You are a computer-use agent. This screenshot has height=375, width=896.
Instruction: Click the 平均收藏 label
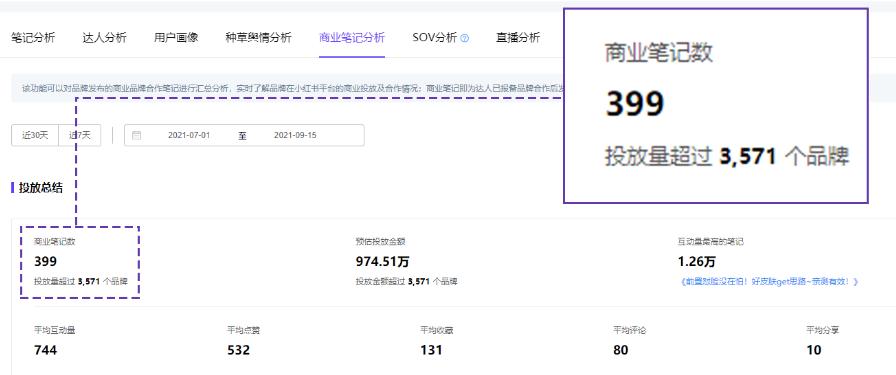click(x=437, y=330)
